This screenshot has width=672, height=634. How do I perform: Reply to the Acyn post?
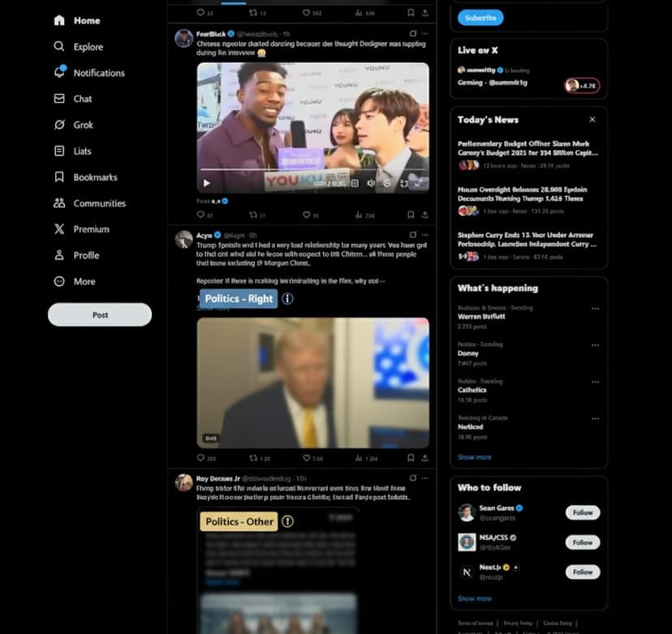200,459
